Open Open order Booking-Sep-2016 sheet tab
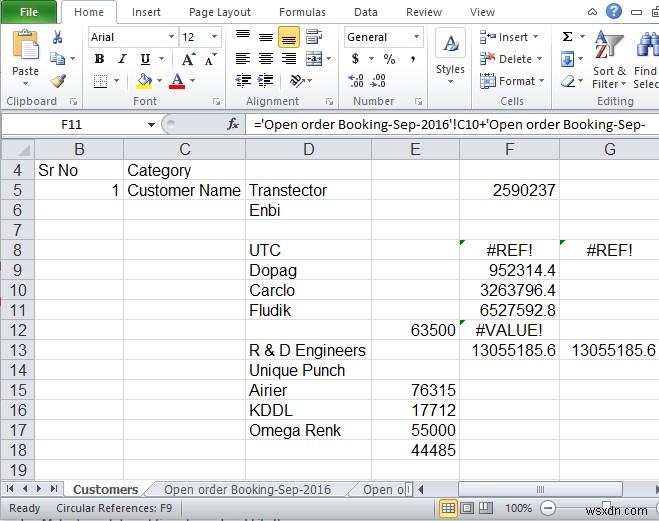 [x=248, y=489]
